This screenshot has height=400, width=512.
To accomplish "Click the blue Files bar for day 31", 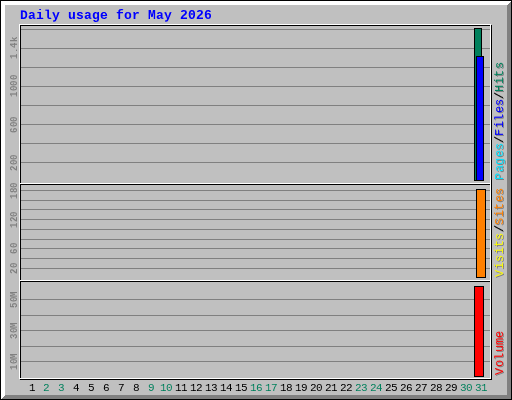I will pos(480,118).
